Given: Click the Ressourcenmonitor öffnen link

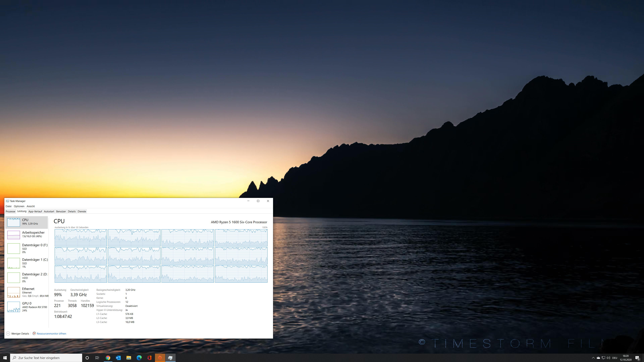Looking at the screenshot, I should click(51, 334).
